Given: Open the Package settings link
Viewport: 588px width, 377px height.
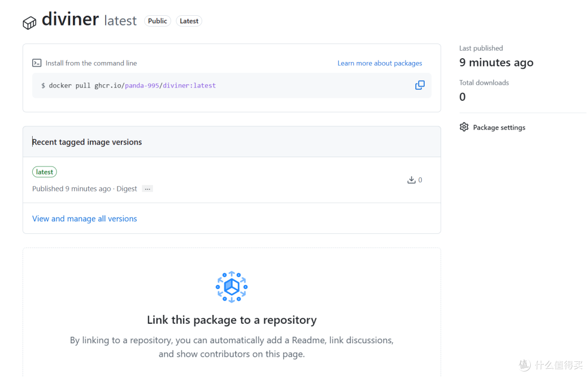Looking at the screenshot, I should click(x=499, y=127).
